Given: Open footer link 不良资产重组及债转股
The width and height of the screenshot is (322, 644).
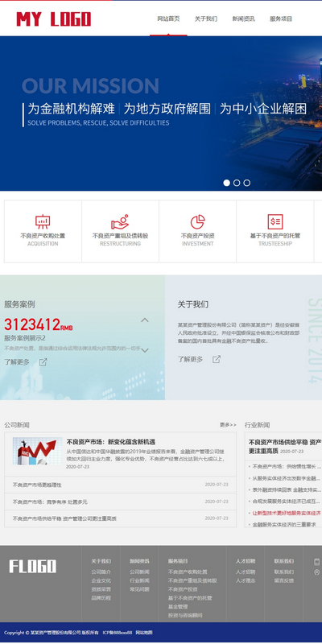Looking at the screenshot, I should point(192,580).
